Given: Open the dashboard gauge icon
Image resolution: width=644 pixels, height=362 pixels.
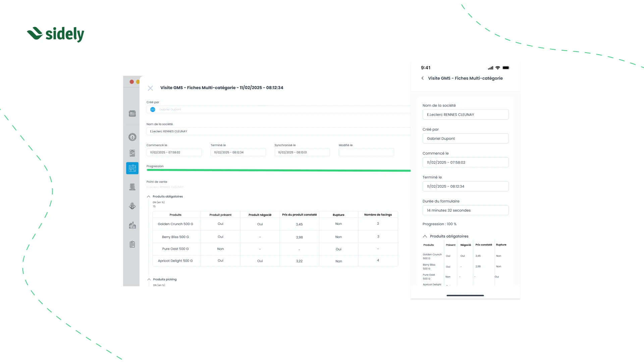Looking at the screenshot, I should (132, 137).
